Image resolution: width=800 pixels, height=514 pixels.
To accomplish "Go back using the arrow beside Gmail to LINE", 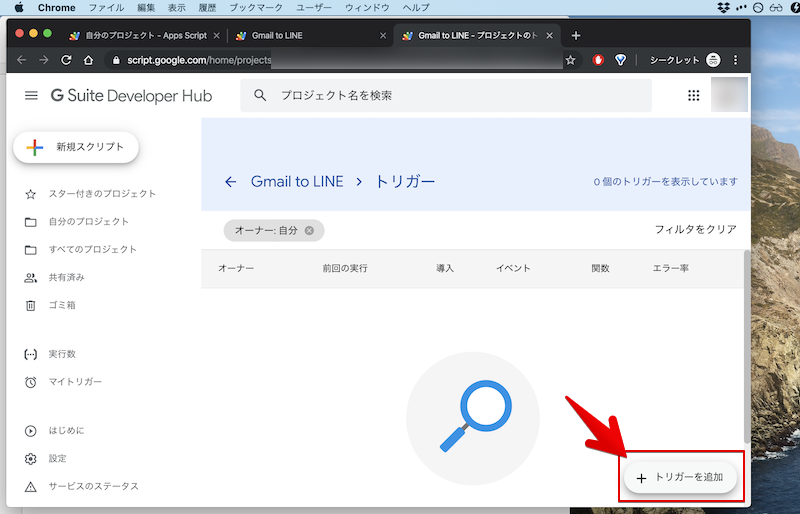I will [x=231, y=182].
